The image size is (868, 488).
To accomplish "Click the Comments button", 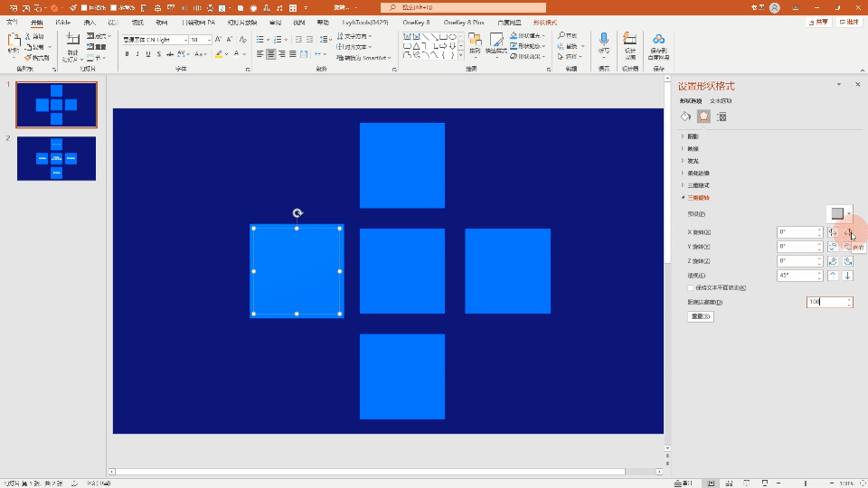I will click(849, 22).
